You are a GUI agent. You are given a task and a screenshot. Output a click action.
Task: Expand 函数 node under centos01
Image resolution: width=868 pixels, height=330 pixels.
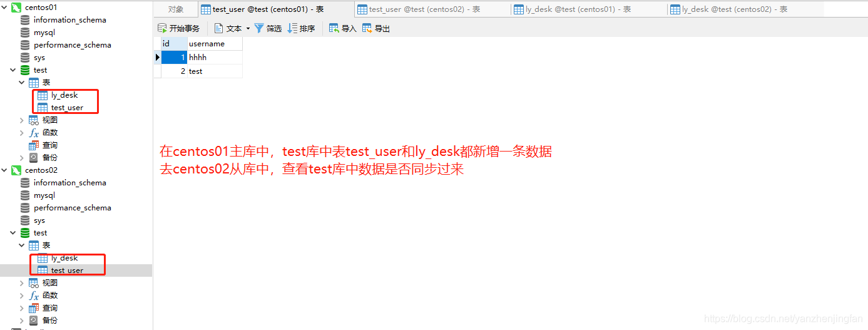pyautogui.click(x=22, y=133)
